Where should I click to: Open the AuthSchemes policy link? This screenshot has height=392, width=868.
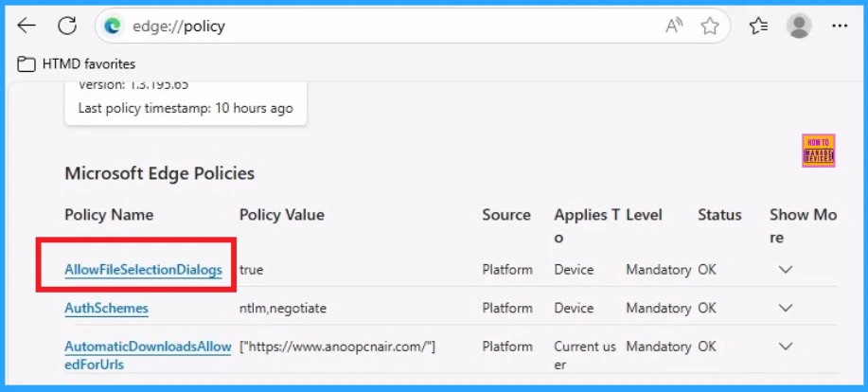coord(106,308)
